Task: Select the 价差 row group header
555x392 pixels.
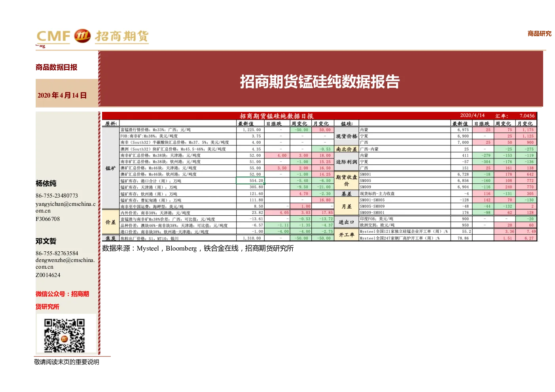Action: [111, 222]
